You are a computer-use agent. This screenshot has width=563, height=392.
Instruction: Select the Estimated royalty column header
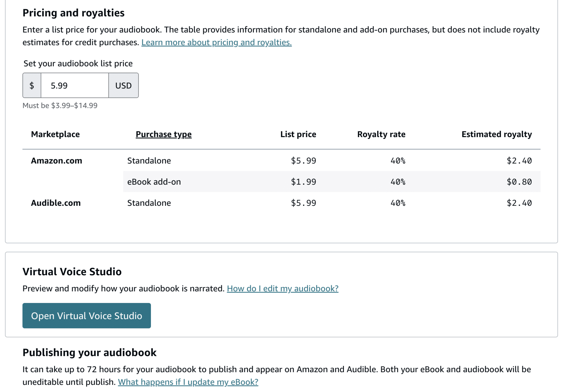click(x=497, y=134)
